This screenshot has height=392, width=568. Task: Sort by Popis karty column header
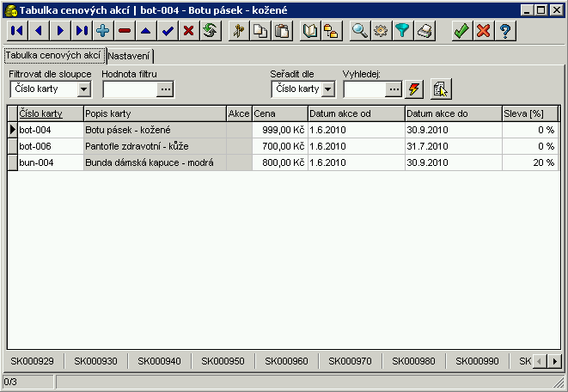click(x=153, y=113)
